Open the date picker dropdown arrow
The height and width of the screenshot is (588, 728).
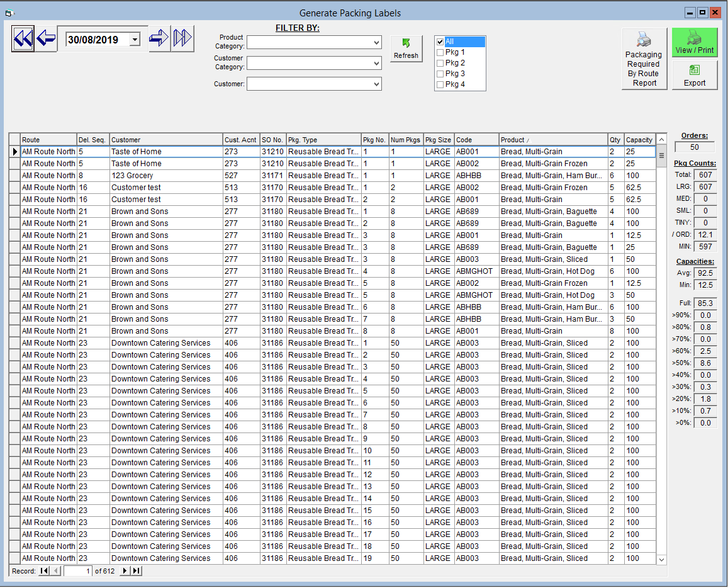[135, 40]
